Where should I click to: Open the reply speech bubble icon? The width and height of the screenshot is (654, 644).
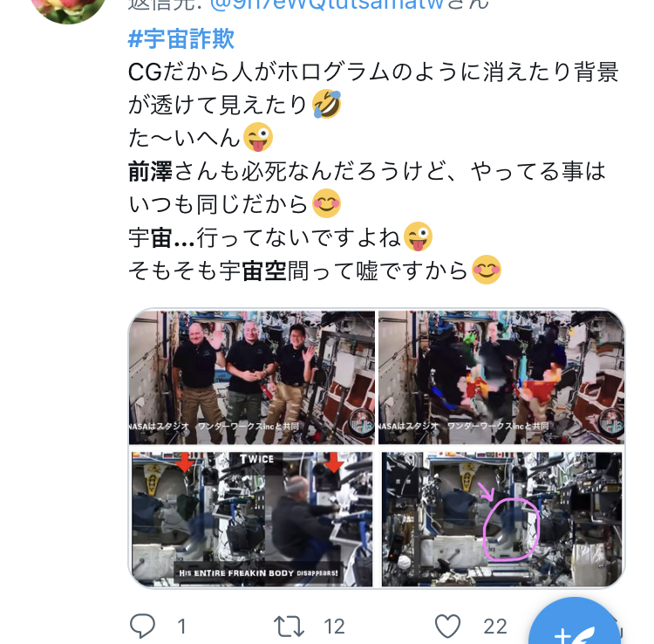142,626
